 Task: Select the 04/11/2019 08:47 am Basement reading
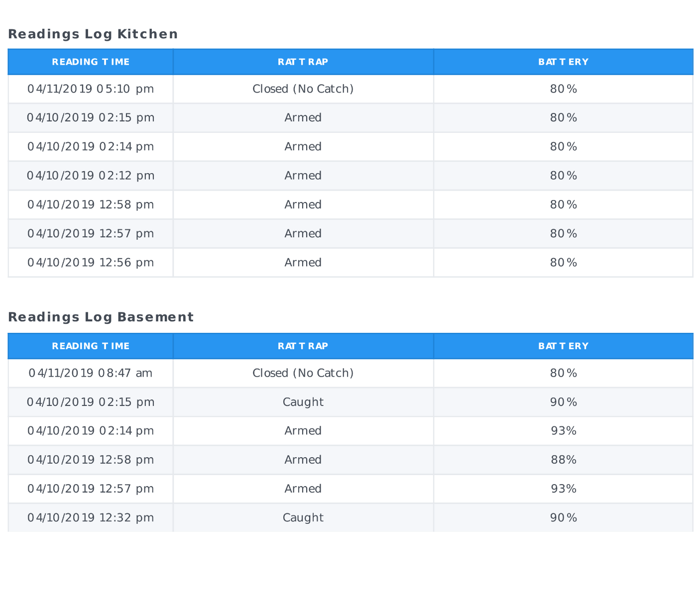pyautogui.click(x=91, y=373)
